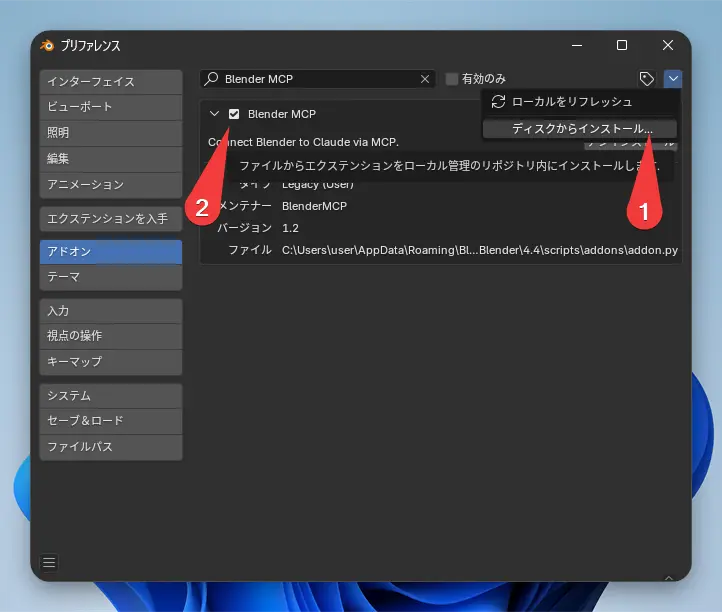Click the refresh icon beside ローカルをリフレッシュ
722x612 pixels.
(498, 102)
